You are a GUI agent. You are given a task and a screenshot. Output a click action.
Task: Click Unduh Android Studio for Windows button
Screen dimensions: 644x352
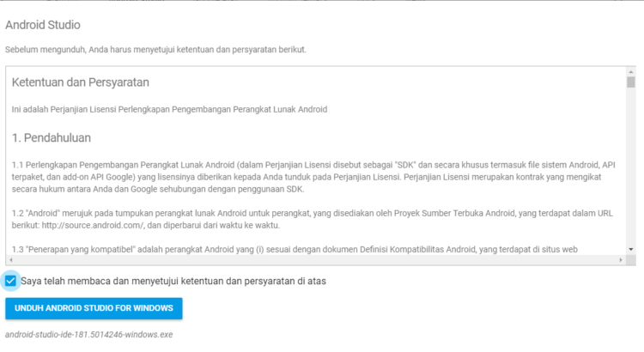pyautogui.click(x=94, y=307)
